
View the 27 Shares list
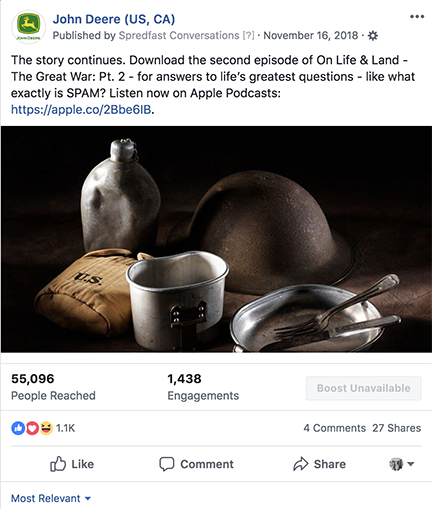(x=397, y=428)
